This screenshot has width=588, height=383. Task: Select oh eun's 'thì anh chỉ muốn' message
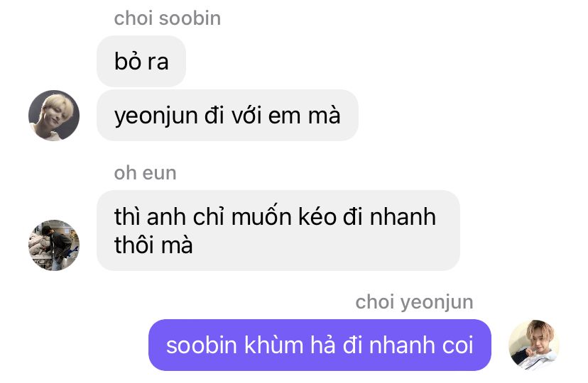coord(278,231)
